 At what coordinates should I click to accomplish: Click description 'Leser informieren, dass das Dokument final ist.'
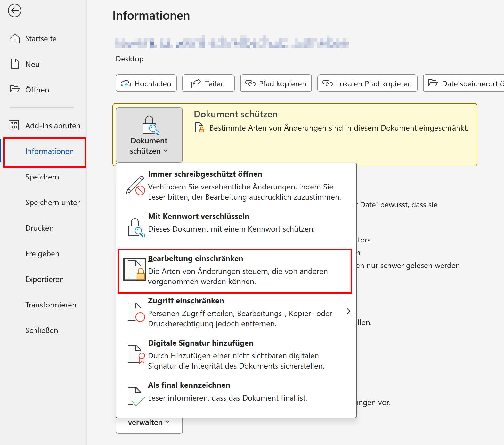pos(228,398)
